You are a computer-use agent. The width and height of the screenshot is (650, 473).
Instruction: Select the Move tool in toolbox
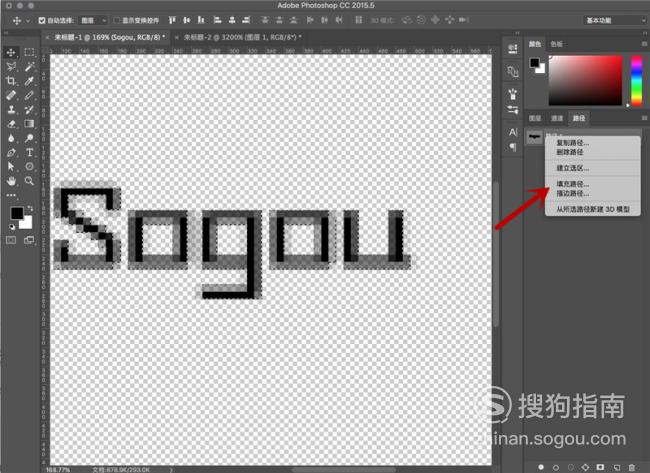pos(11,52)
